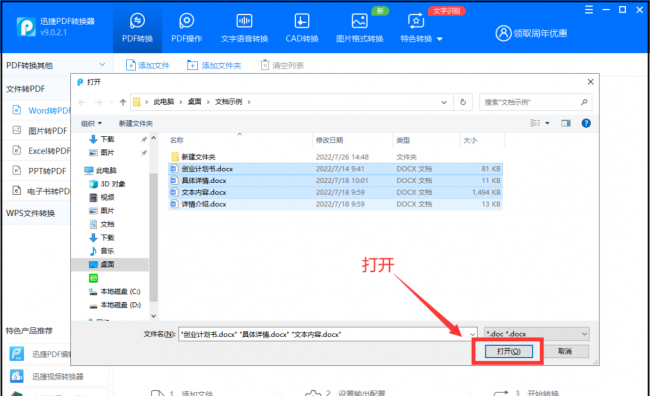
Task: Click the 迅捷PDF转换器 app logo
Action: tap(26, 27)
